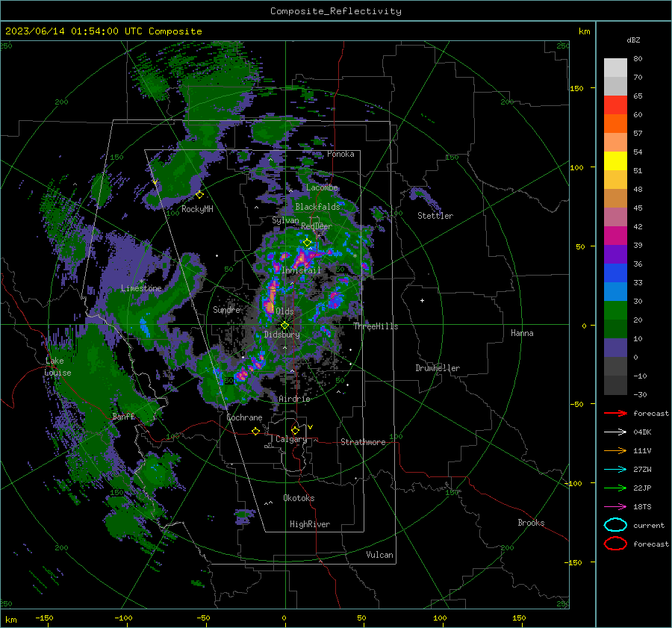Click the Stettler label

[435, 216]
